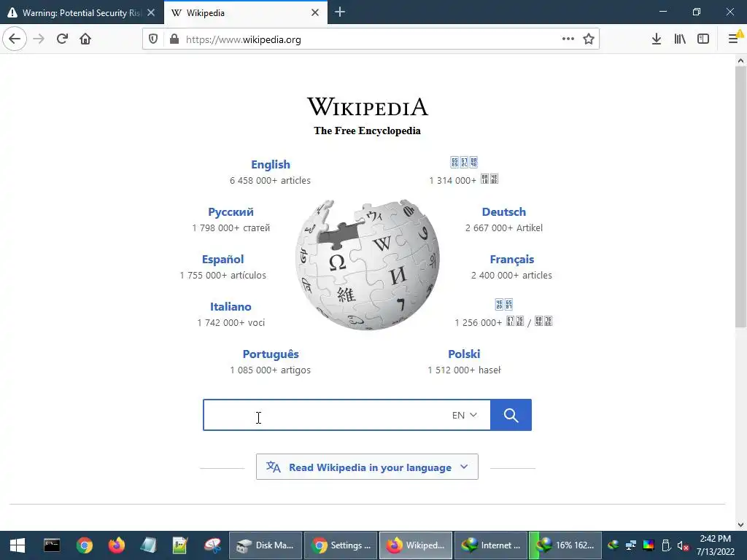Click the Wikipedia globe logo
747x560 pixels.
click(368, 265)
